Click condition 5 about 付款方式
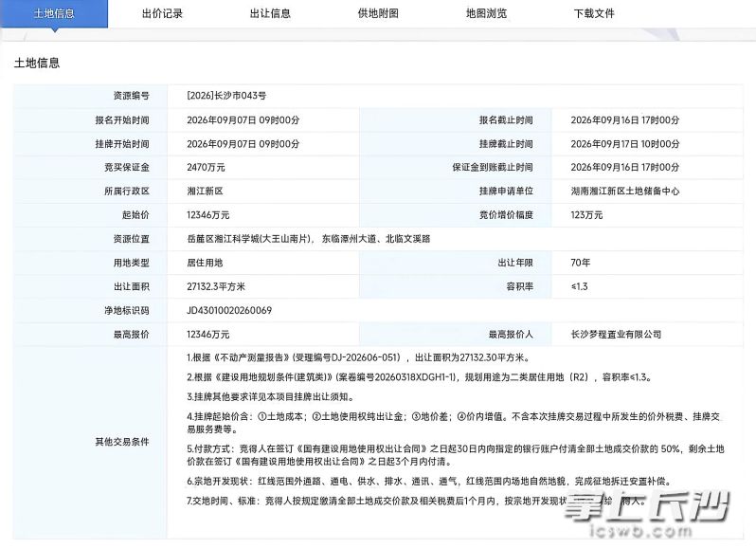 pyautogui.click(x=455, y=455)
